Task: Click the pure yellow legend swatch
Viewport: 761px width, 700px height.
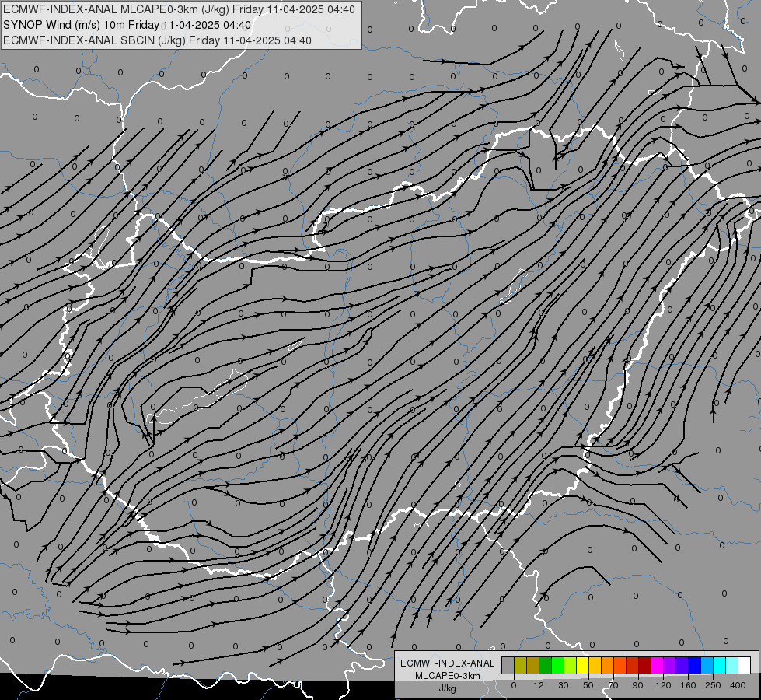Action: (582, 666)
